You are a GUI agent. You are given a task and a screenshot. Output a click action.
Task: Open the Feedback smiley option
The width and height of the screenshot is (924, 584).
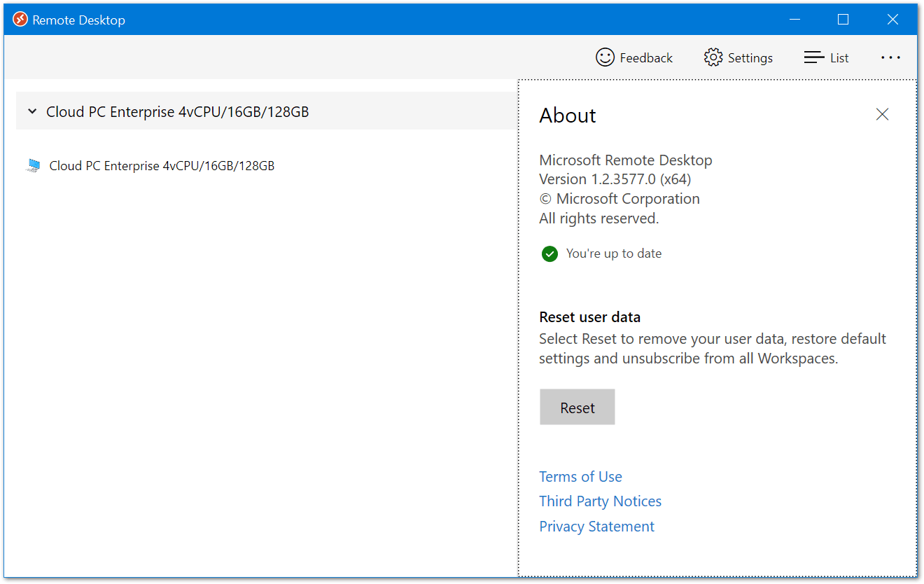click(633, 57)
